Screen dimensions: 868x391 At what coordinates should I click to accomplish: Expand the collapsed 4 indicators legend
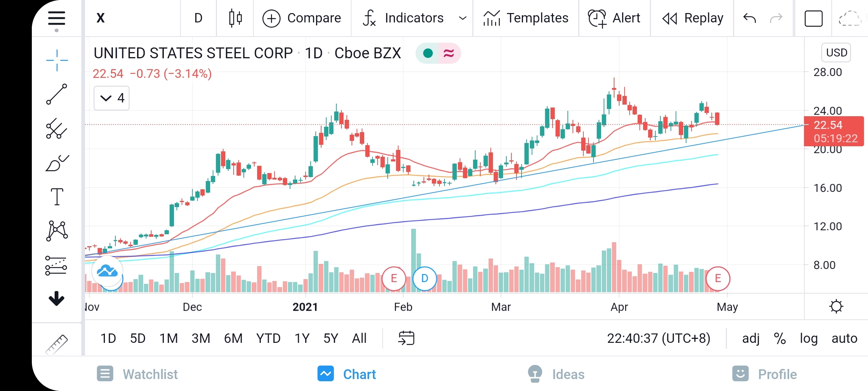pyautogui.click(x=111, y=98)
